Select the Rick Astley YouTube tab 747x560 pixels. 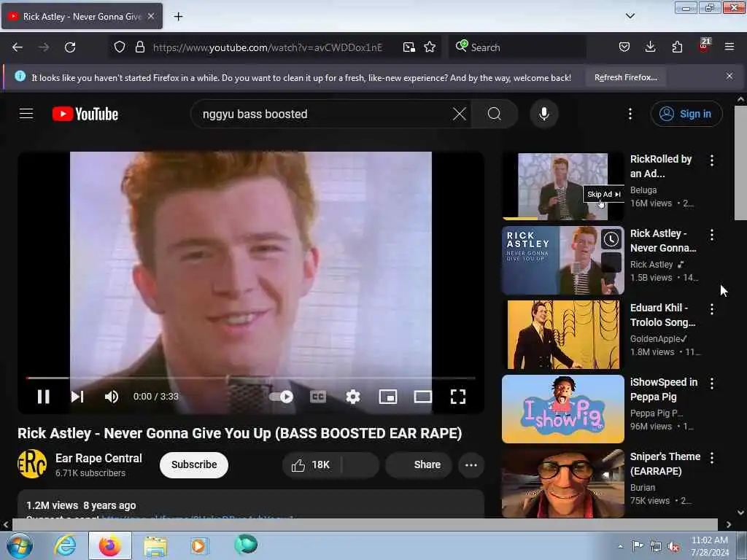82,17
